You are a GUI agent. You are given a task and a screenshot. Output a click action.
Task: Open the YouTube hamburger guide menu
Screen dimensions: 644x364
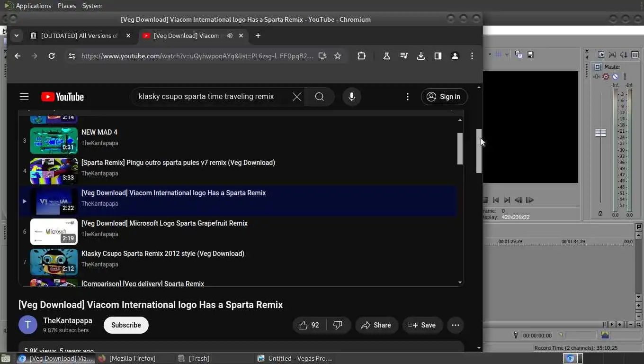(24, 97)
